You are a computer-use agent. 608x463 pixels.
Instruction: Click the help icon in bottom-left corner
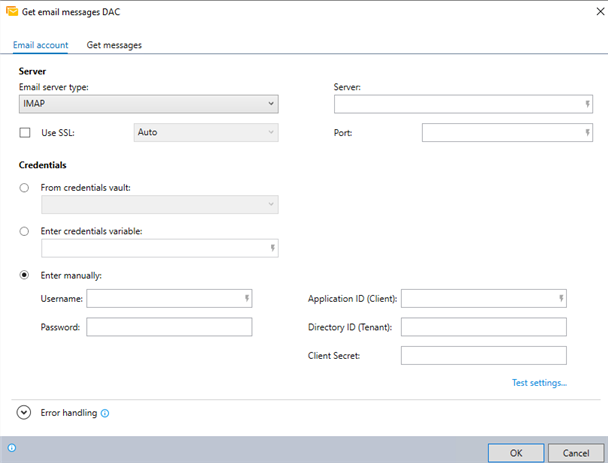(12, 448)
